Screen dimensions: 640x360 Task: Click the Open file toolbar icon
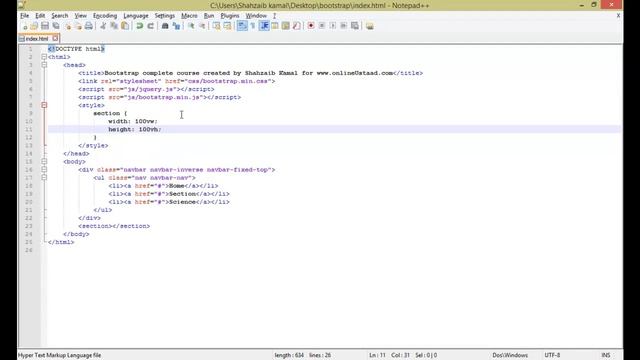click(34, 26)
